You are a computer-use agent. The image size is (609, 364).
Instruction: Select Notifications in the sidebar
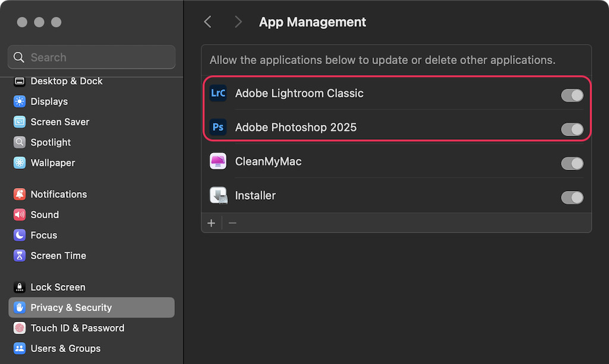[x=58, y=194]
